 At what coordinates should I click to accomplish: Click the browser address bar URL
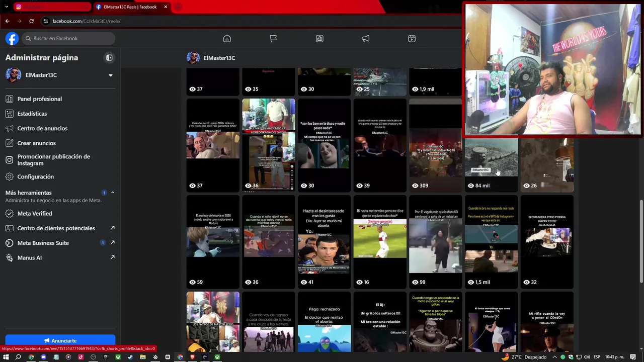87,21
